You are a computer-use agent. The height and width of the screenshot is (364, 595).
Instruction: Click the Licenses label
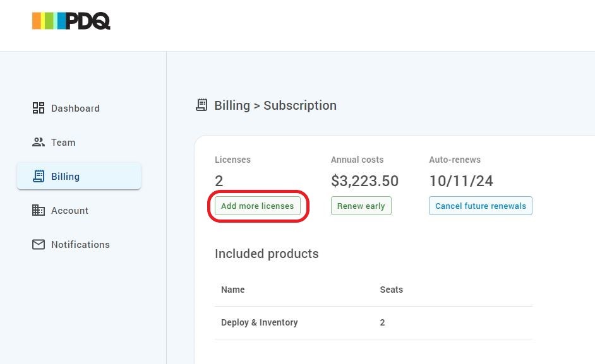pos(232,160)
